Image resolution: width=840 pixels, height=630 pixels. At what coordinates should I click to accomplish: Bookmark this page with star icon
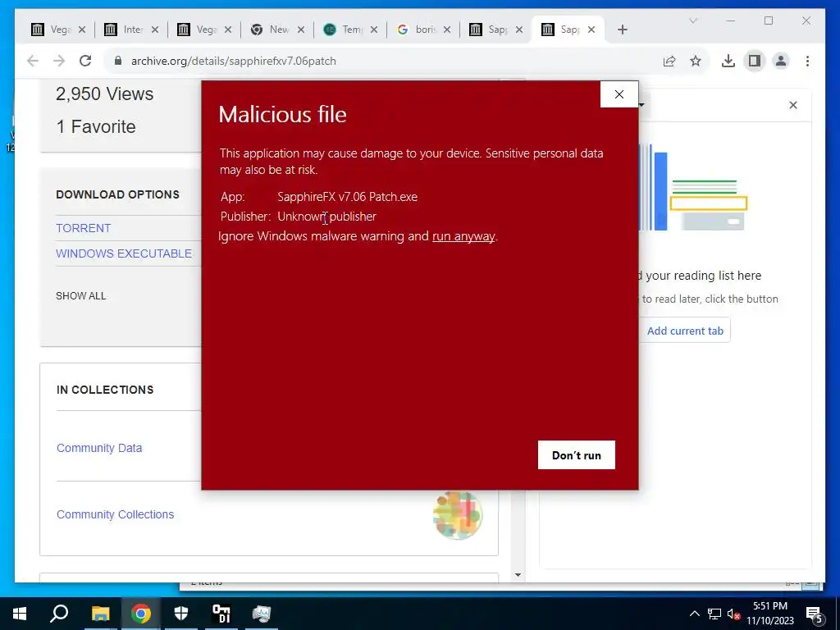(696, 61)
